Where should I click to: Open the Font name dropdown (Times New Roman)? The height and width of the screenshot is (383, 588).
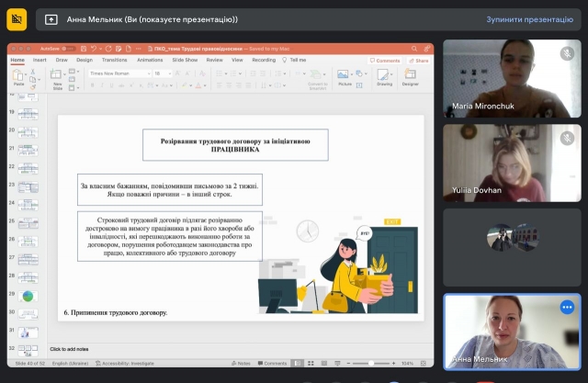pyautogui.click(x=118, y=73)
